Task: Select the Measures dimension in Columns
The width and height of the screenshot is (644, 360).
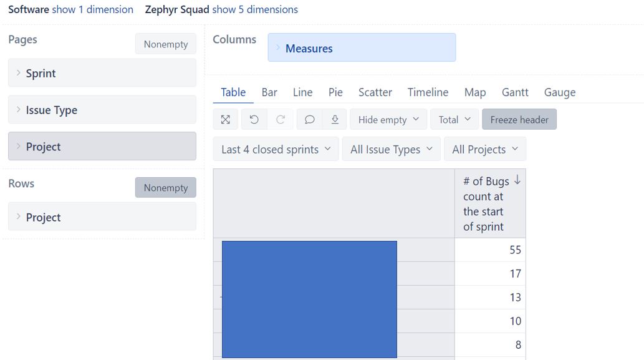Action: [362, 47]
